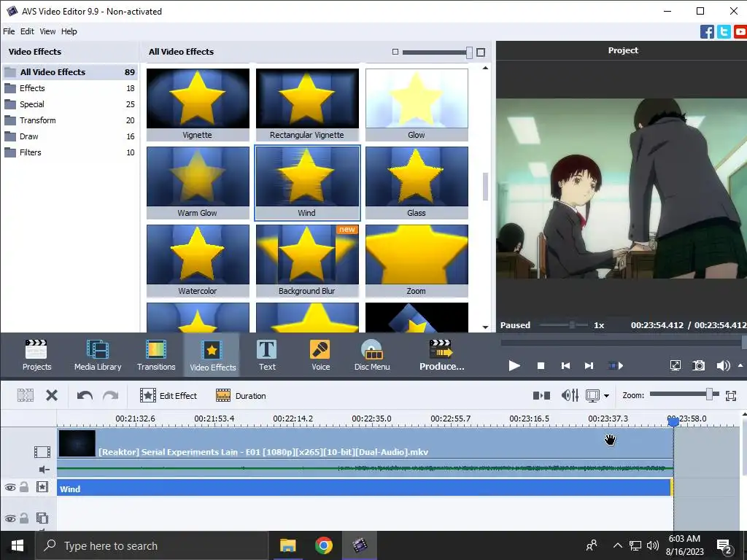Click the Produce button
Screen dimensions: 747x560
tap(441, 355)
